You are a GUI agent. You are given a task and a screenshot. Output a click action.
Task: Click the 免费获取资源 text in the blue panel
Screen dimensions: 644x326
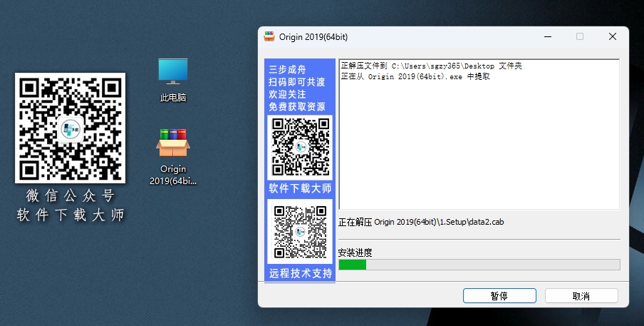[x=297, y=106]
